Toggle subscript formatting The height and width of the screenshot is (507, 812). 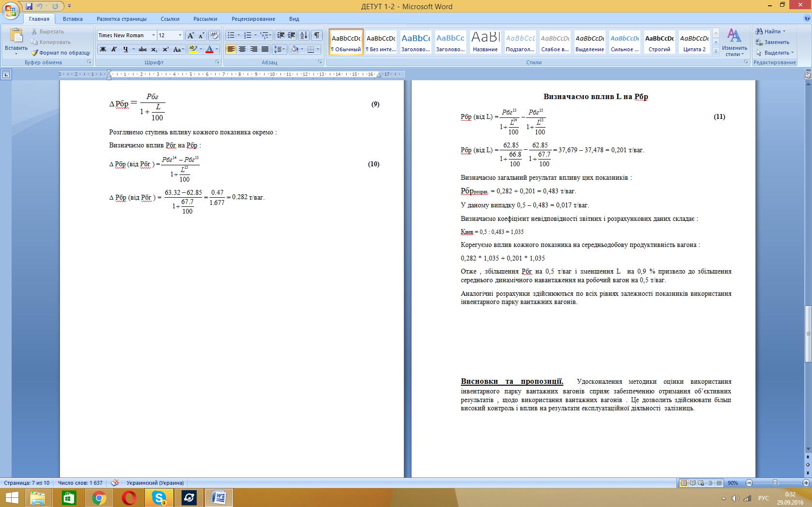coord(154,49)
